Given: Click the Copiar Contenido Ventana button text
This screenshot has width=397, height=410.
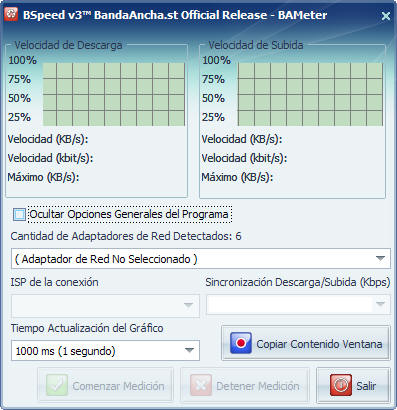Looking at the screenshot, I should [x=319, y=344].
